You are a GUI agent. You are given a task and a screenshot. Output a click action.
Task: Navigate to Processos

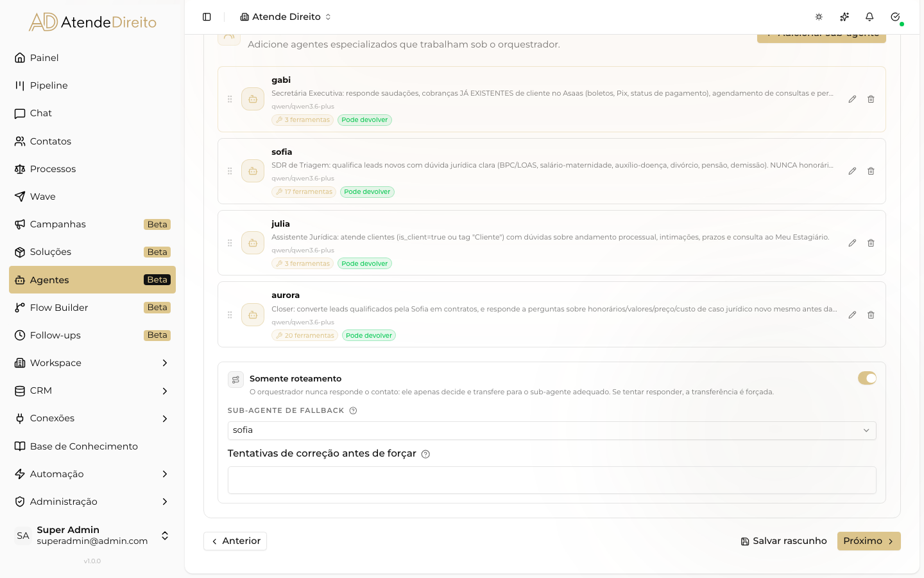pos(92,169)
